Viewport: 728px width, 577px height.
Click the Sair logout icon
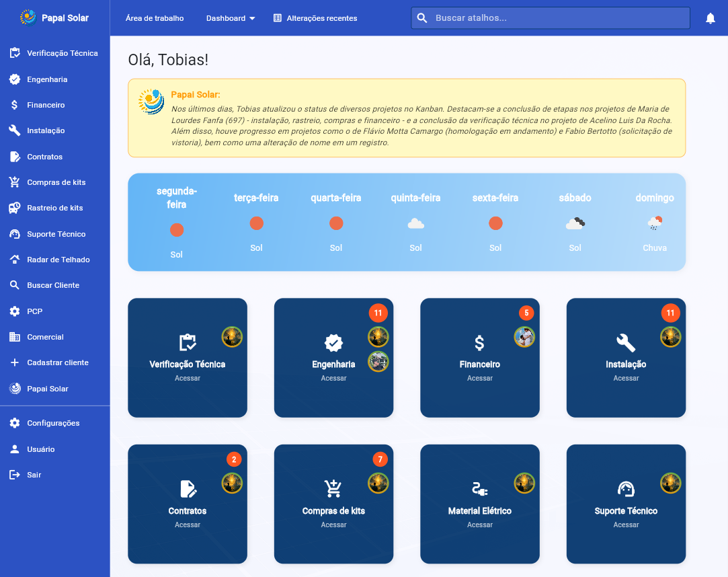click(x=15, y=475)
